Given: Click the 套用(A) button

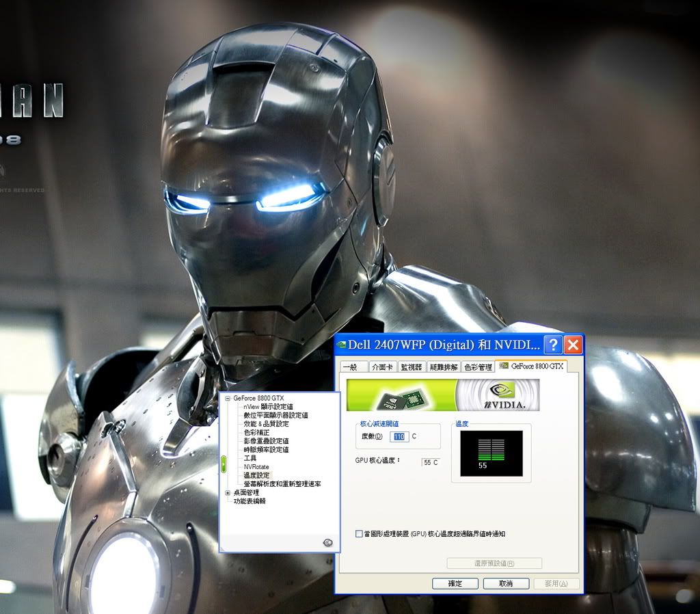Looking at the screenshot, I should [x=556, y=584].
